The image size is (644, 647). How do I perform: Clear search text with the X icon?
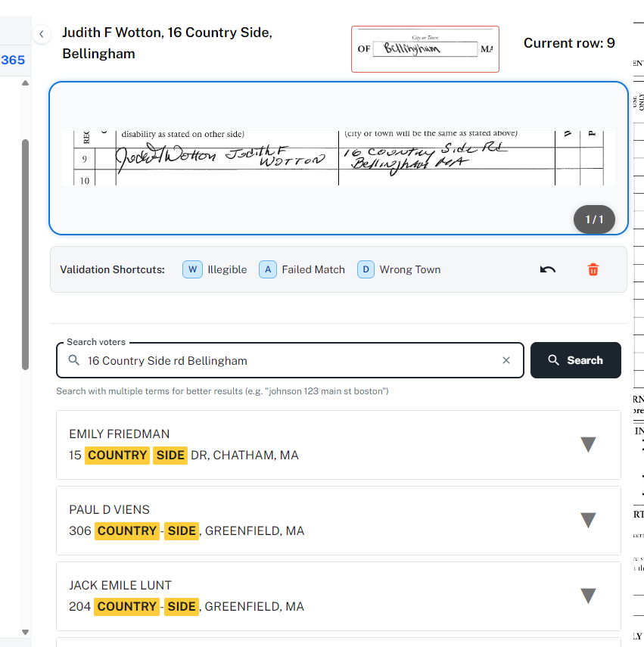506,360
